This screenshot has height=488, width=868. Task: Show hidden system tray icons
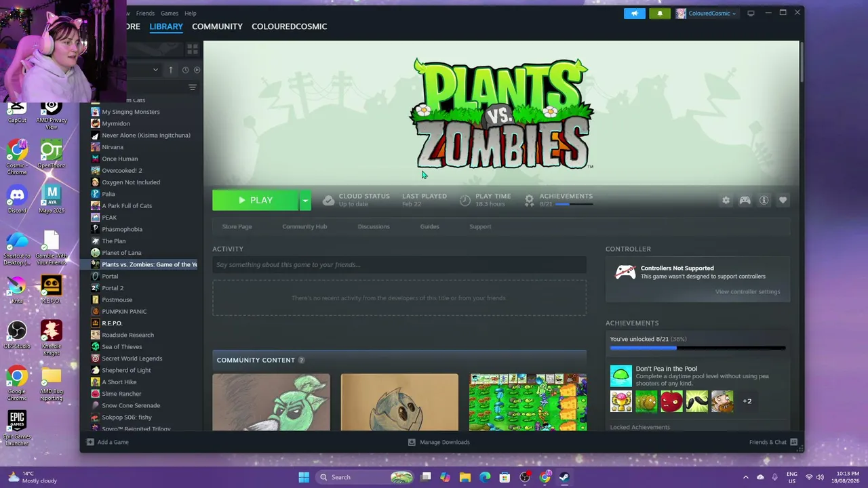(745, 477)
